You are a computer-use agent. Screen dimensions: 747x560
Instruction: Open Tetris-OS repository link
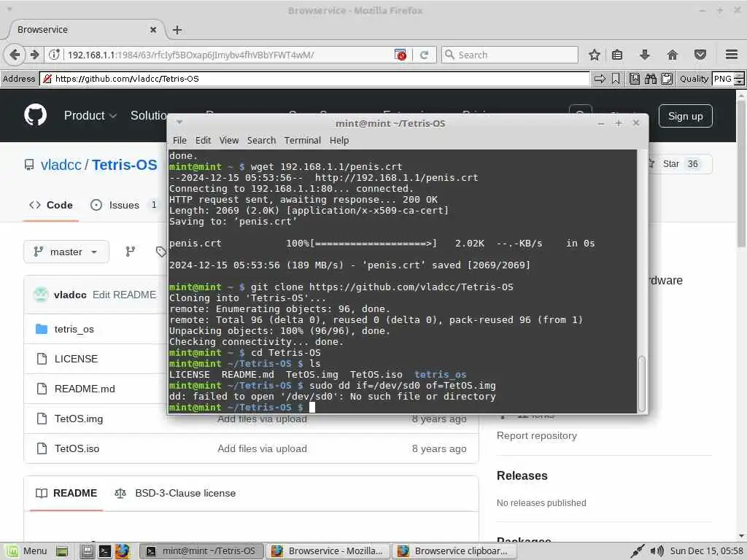click(x=124, y=165)
